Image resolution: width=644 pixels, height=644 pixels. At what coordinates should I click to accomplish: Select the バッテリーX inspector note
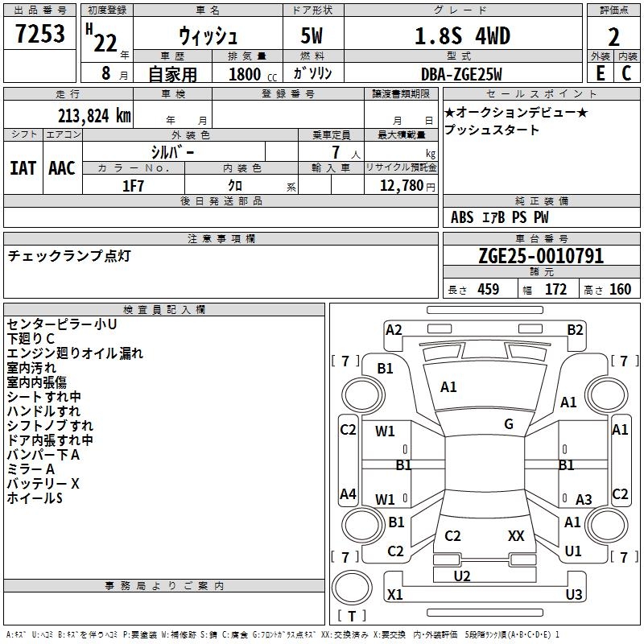[43, 484]
